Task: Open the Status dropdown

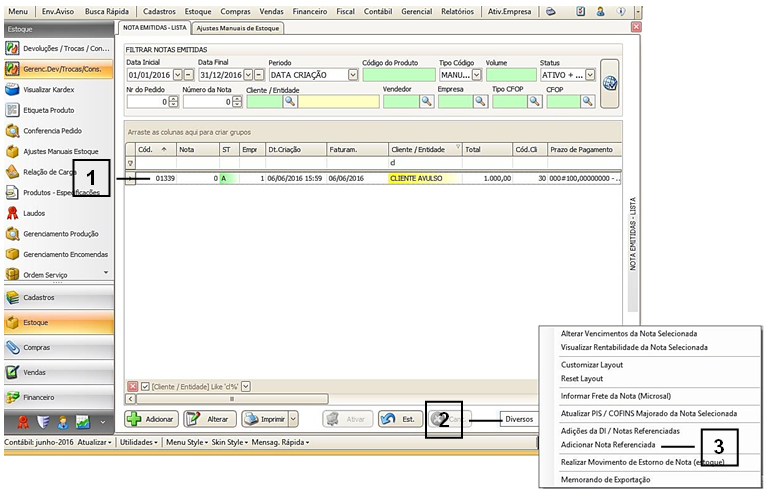Action: coord(590,75)
